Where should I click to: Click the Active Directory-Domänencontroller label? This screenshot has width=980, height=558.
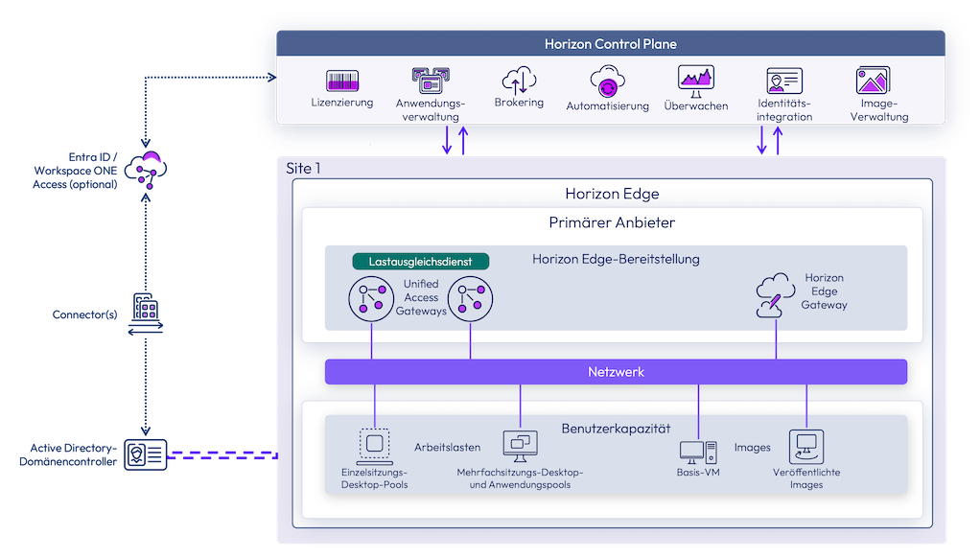(x=68, y=454)
